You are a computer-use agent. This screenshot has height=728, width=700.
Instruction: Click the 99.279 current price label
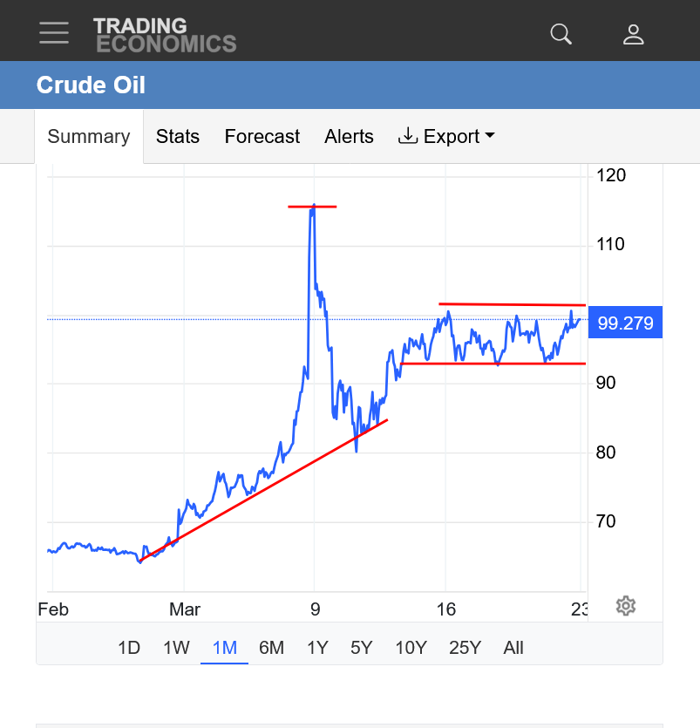(x=626, y=323)
